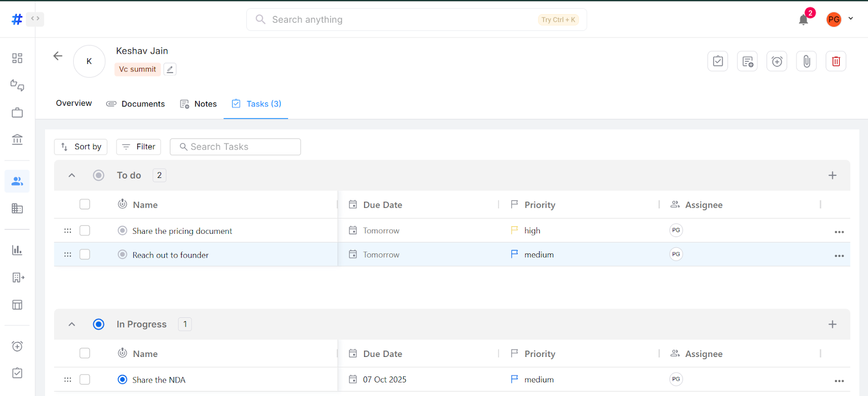Click the Sort by button
The image size is (868, 396).
click(81, 147)
